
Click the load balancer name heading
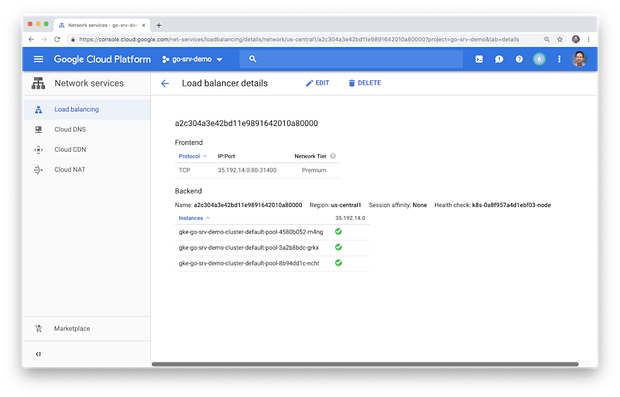pyautogui.click(x=246, y=123)
